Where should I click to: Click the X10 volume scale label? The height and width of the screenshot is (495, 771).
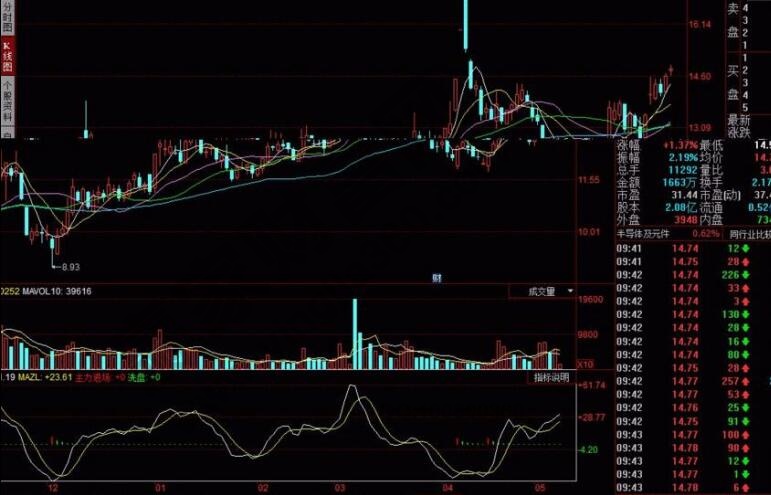(586, 364)
